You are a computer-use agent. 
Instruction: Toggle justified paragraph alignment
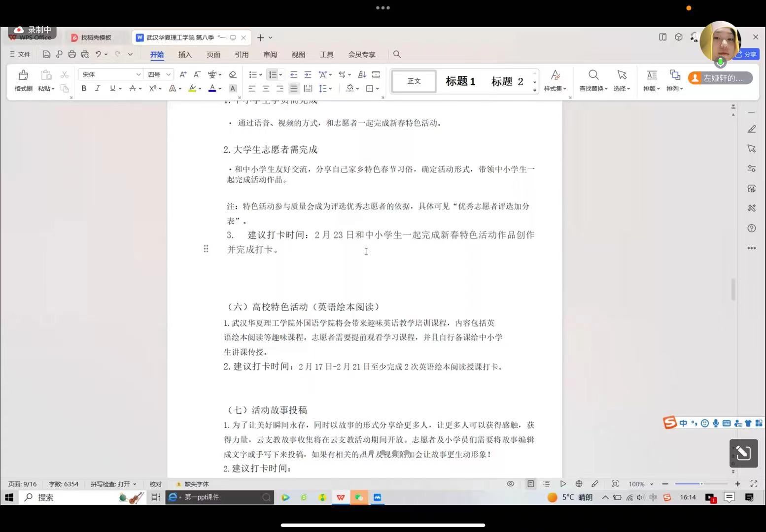[294, 89]
